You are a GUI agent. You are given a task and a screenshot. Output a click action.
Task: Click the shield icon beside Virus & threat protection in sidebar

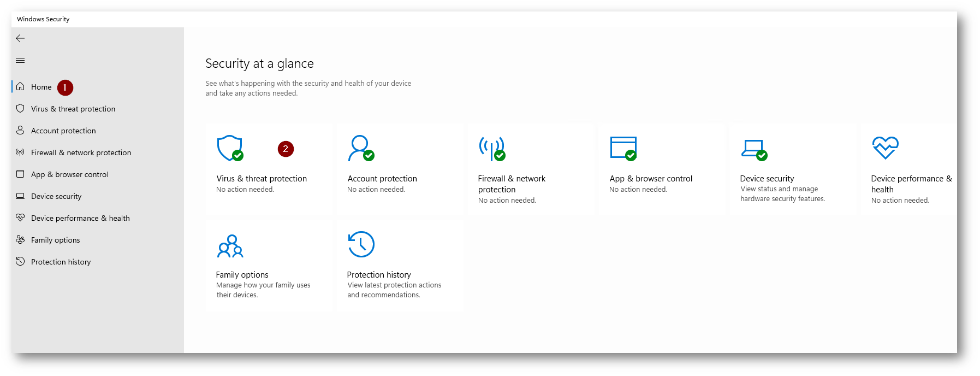tap(20, 108)
